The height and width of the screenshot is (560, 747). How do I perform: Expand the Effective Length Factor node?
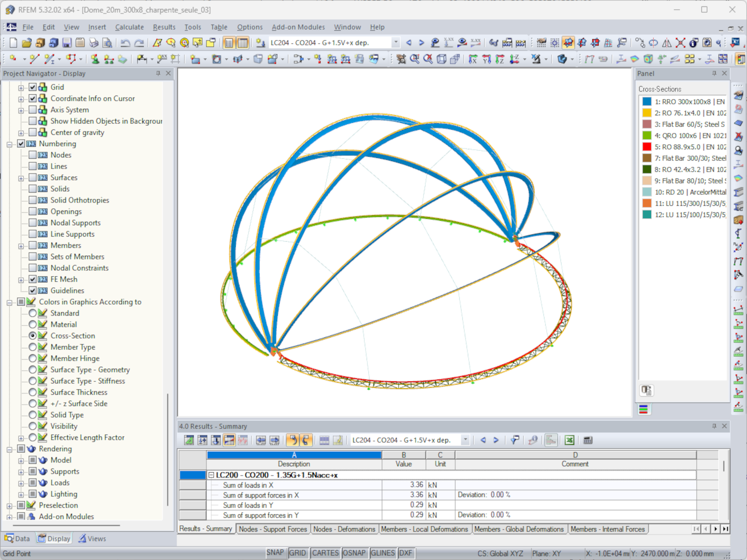21,438
